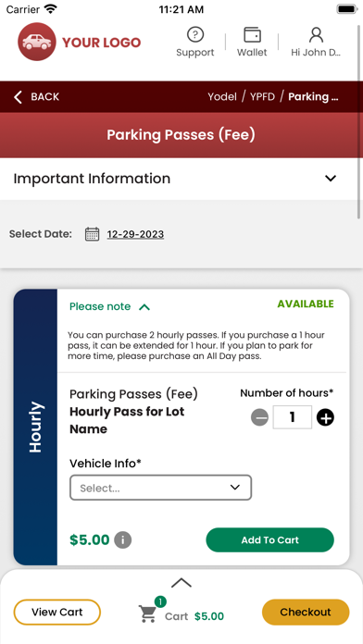Click the Add To Cart button

[269, 539]
